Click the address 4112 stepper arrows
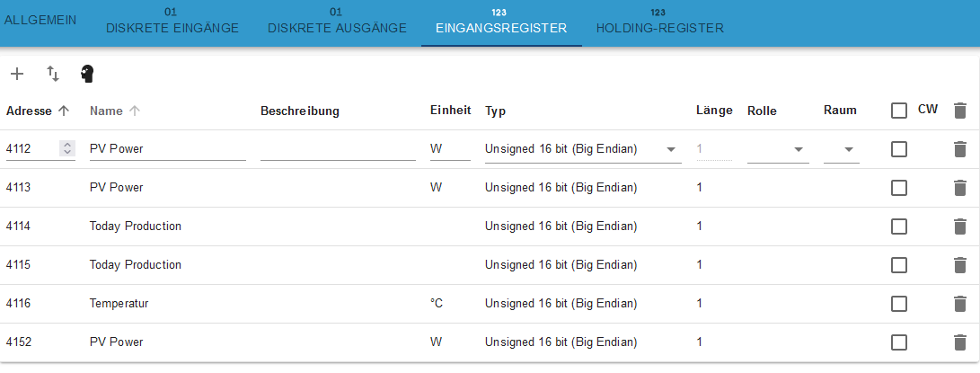980x373 pixels. coord(66,149)
